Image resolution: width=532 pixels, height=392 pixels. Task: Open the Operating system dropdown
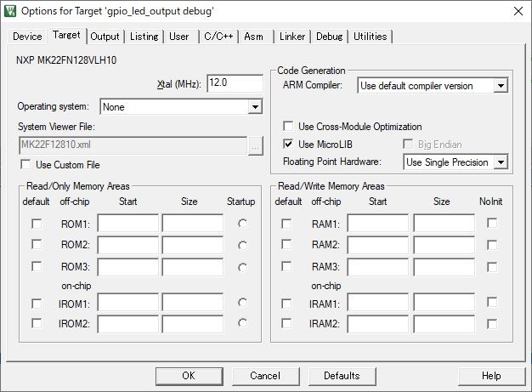[x=182, y=107]
